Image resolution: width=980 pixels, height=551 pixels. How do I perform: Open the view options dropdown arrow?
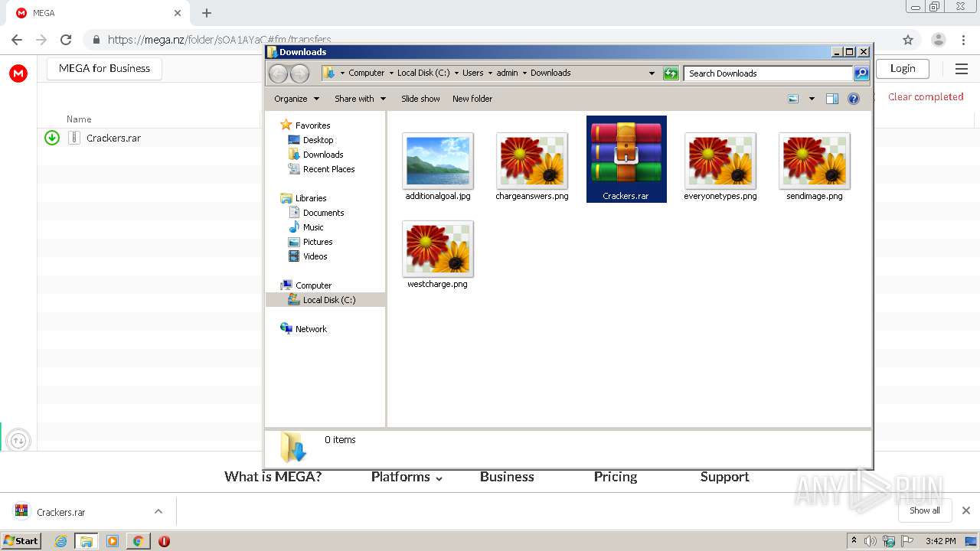[812, 99]
